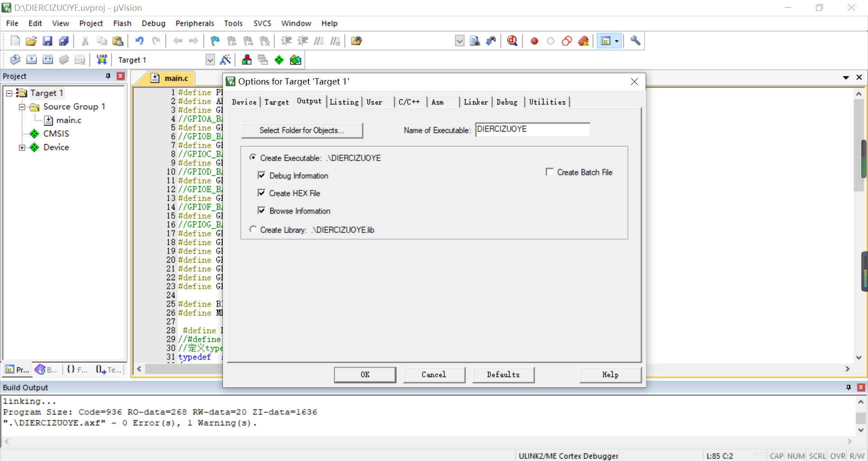Toggle the Create HEX File checkbox
Screen dimensions: 868x461
[x=261, y=193]
